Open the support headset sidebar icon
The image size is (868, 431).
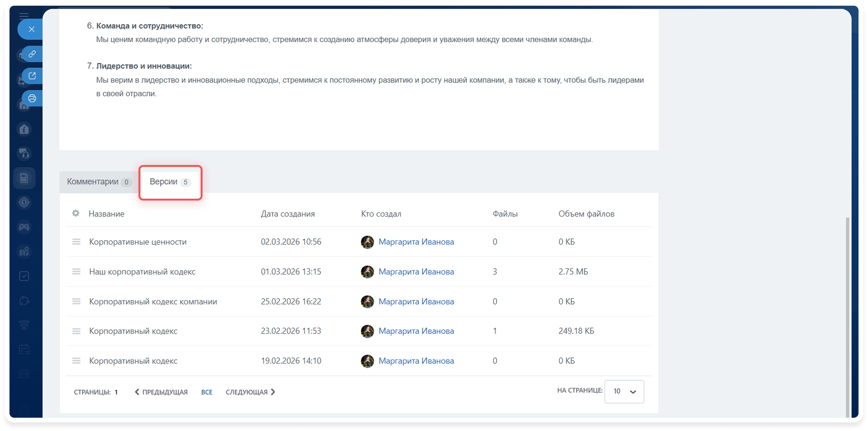24,154
